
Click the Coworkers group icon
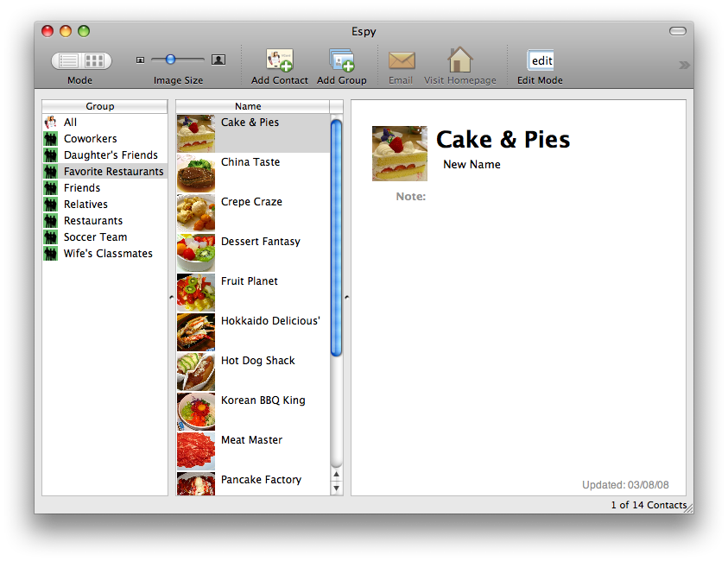[51, 139]
